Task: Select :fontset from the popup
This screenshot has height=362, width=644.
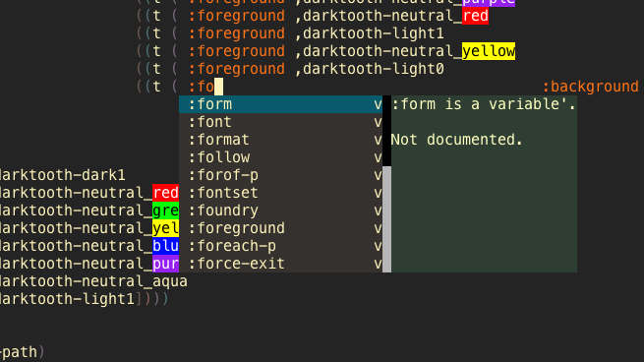Action: click(x=280, y=193)
